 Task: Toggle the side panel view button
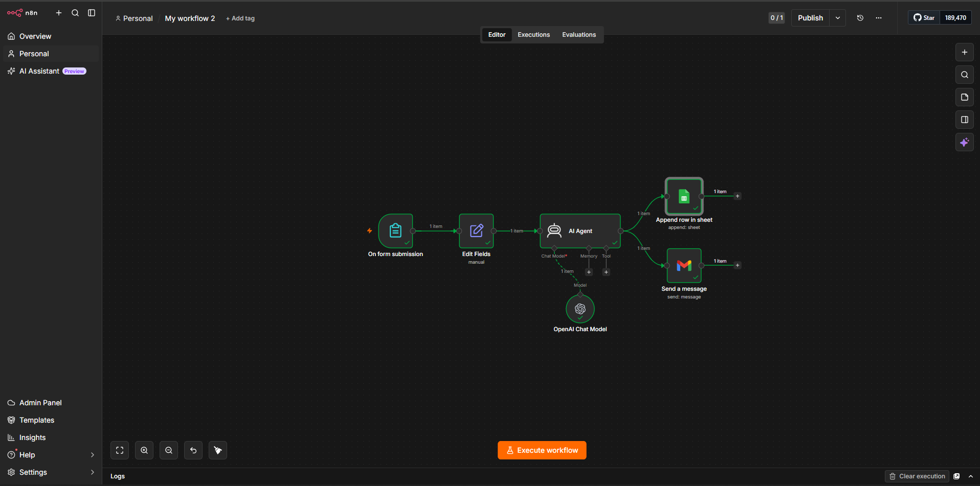965,120
